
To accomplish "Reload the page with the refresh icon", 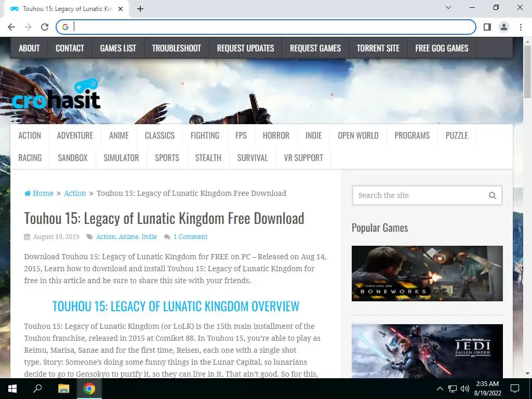I will [x=45, y=27].
